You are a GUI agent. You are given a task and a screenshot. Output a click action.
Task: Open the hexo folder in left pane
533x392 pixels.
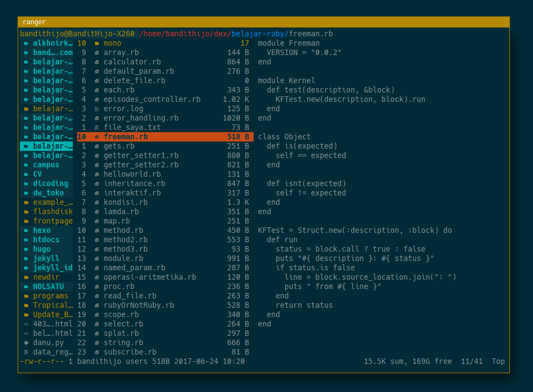pyautogui.click(x=42, y=230)
